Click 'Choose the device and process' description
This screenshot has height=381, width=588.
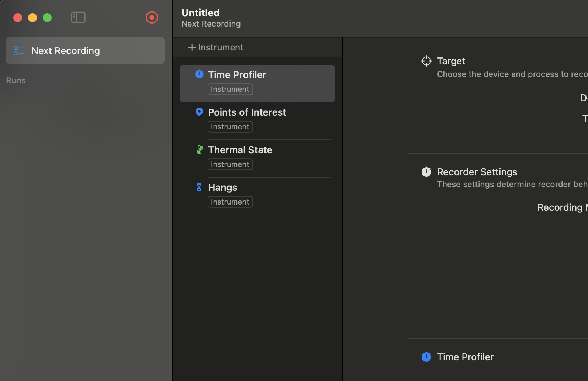tap(512, 74)
